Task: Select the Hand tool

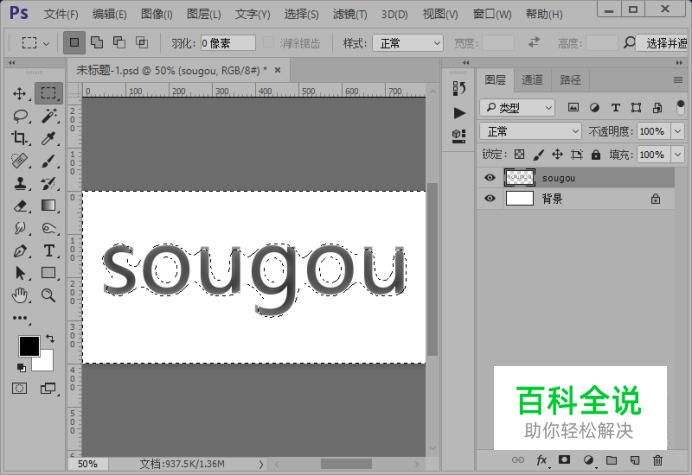Action: point(19,295)
